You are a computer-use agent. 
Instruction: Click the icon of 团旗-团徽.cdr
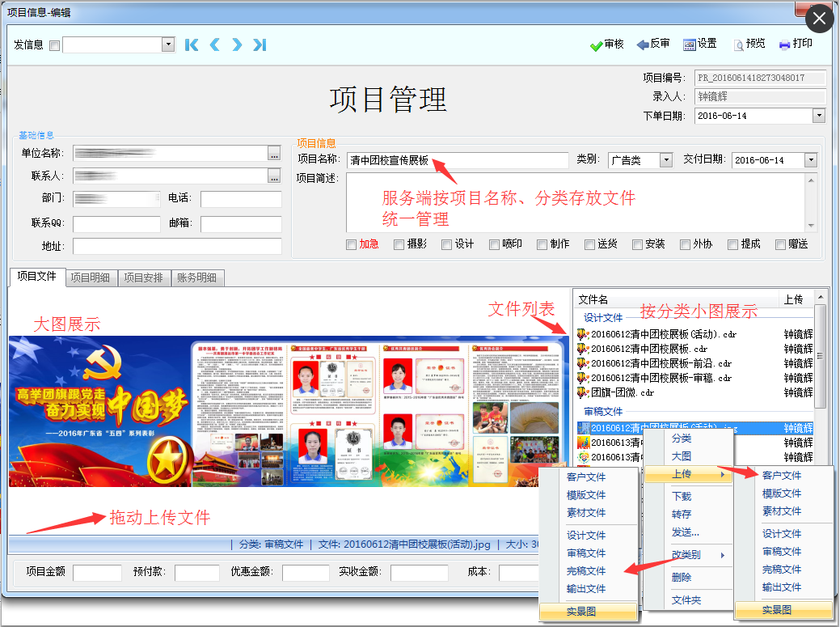(583, 392)
